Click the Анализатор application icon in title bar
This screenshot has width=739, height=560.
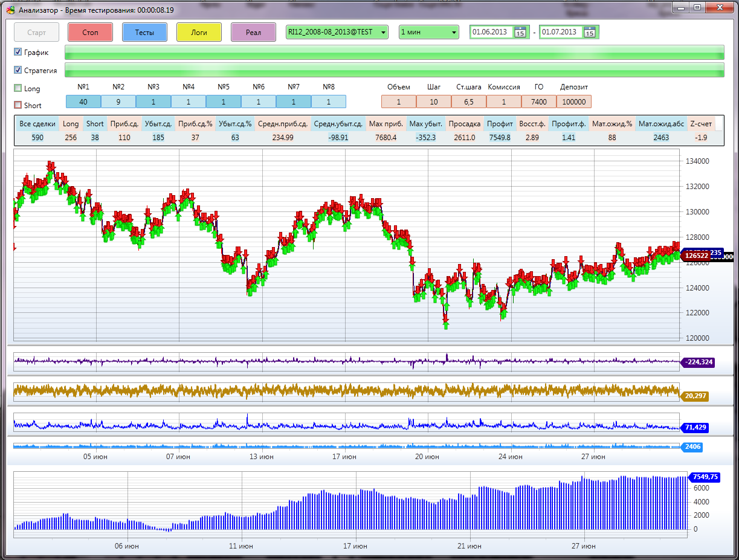[x=10, y=10]
